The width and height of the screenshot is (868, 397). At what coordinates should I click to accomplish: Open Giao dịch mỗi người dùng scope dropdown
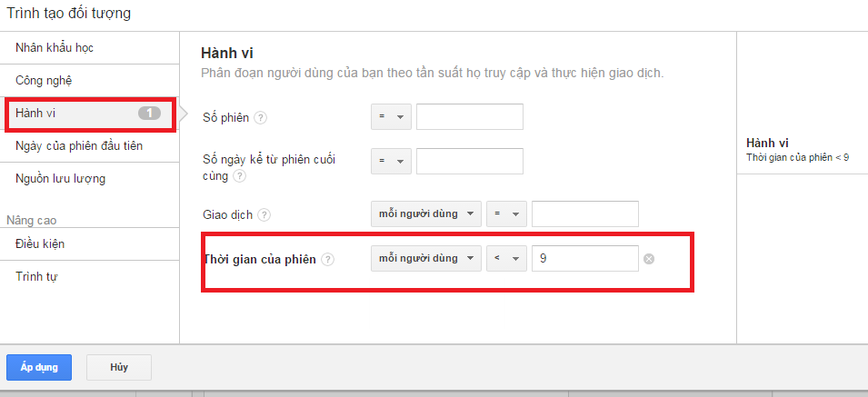pos(425,214)
